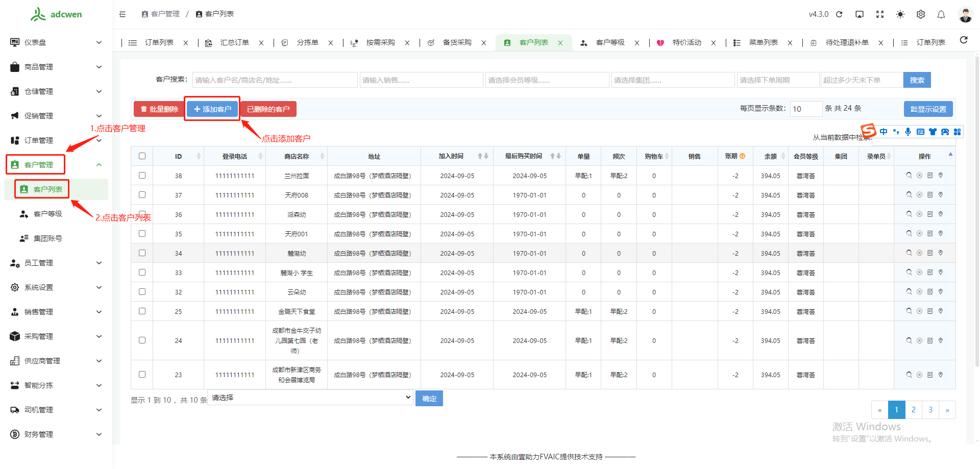
Task: Check the select-all checkbox in table header
Action: click(x=142, y=156)
